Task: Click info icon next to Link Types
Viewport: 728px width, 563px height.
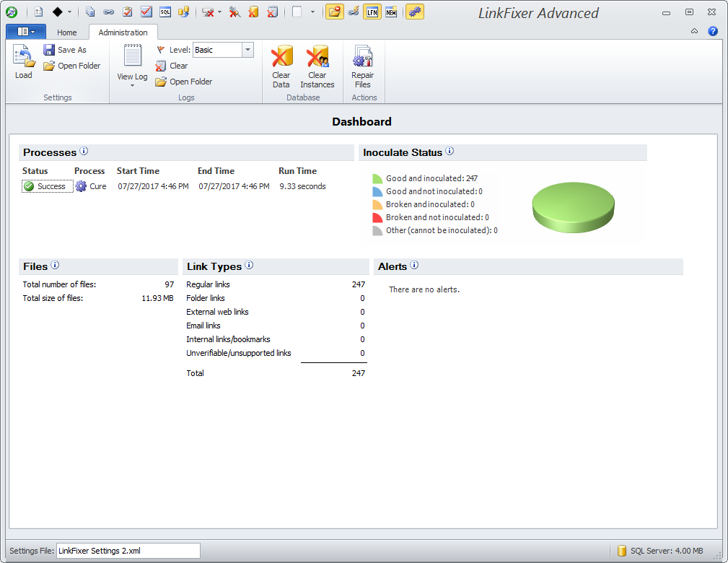Action: (x=249, y=265)
